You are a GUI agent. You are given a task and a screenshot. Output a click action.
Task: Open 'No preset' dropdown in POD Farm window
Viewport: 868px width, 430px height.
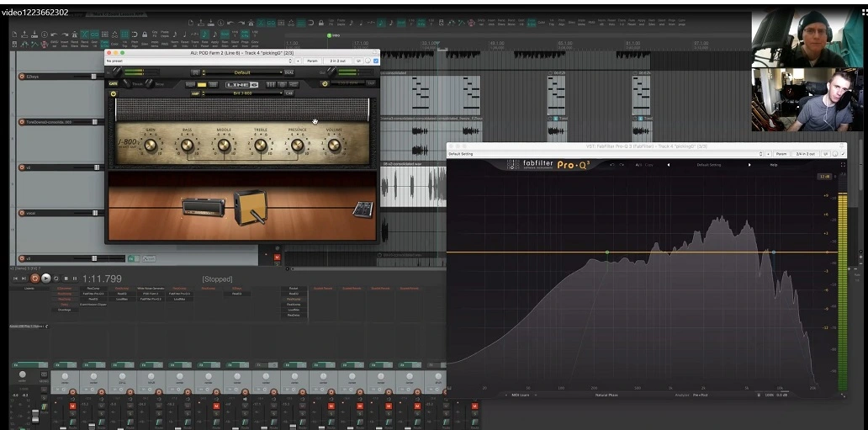pyautogui.click(x=198, y=61)
